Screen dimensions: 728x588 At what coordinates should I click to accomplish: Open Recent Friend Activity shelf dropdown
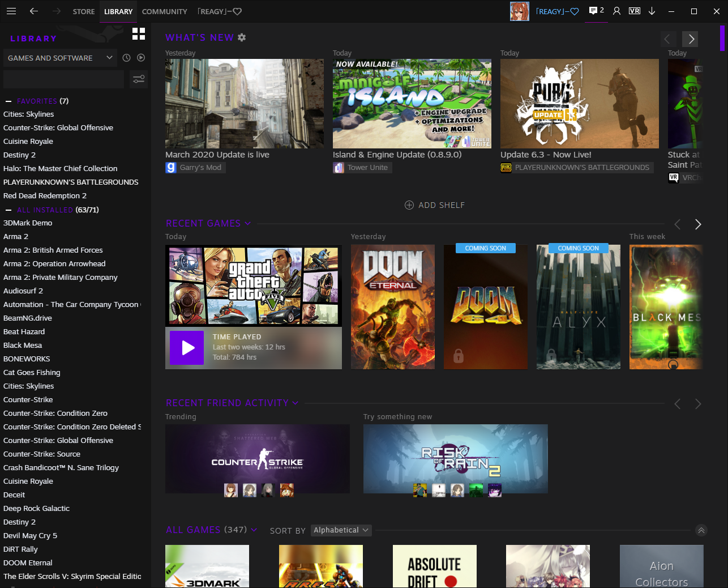tap(296, 403)
